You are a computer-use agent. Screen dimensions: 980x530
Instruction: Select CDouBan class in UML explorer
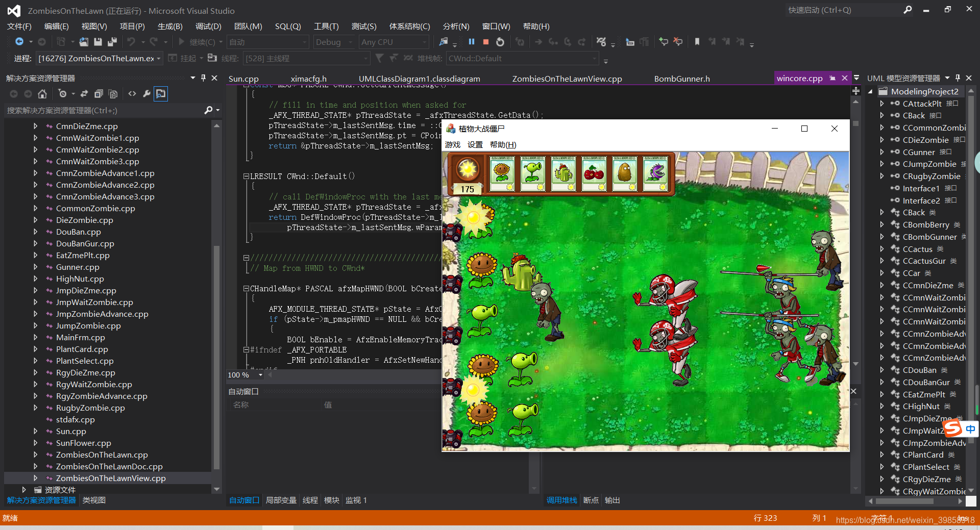pyautogui.click(x=919, y=370)
